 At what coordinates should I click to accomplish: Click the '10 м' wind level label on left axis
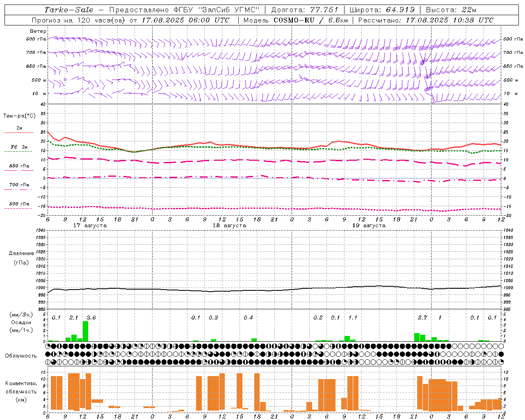click(x=39, y=94)
